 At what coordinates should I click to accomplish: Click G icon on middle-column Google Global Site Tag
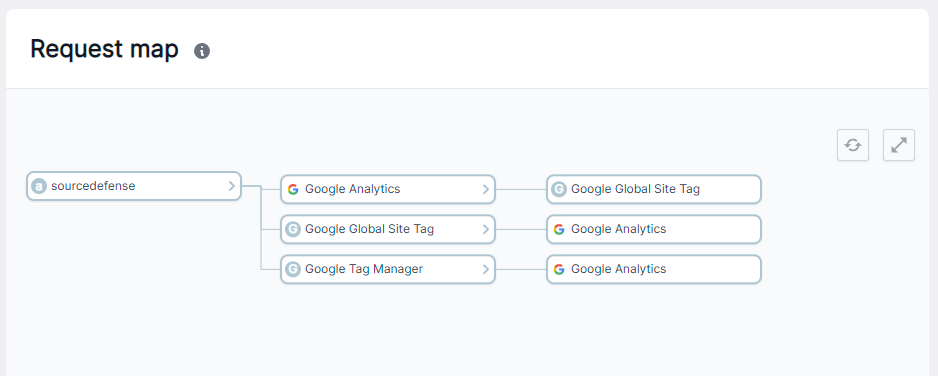293,230
